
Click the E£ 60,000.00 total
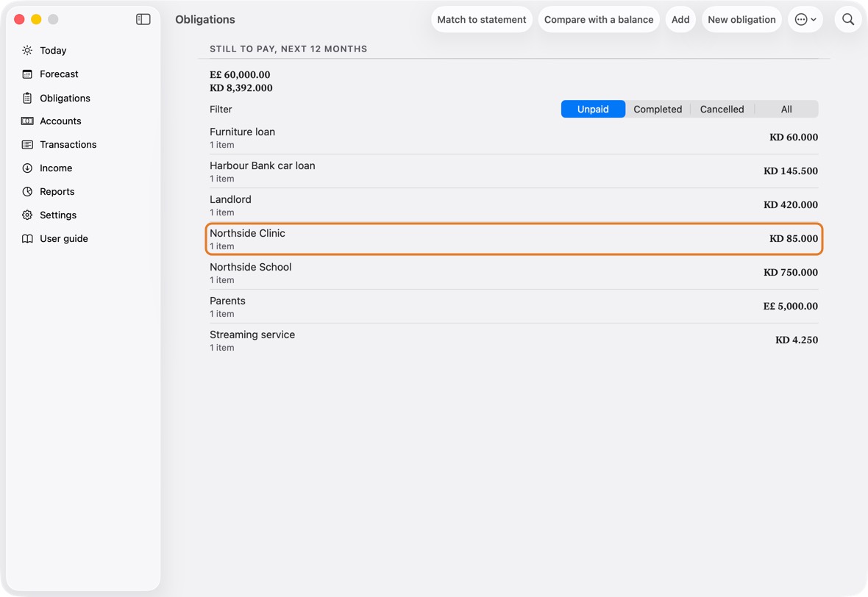coord(241,75)
